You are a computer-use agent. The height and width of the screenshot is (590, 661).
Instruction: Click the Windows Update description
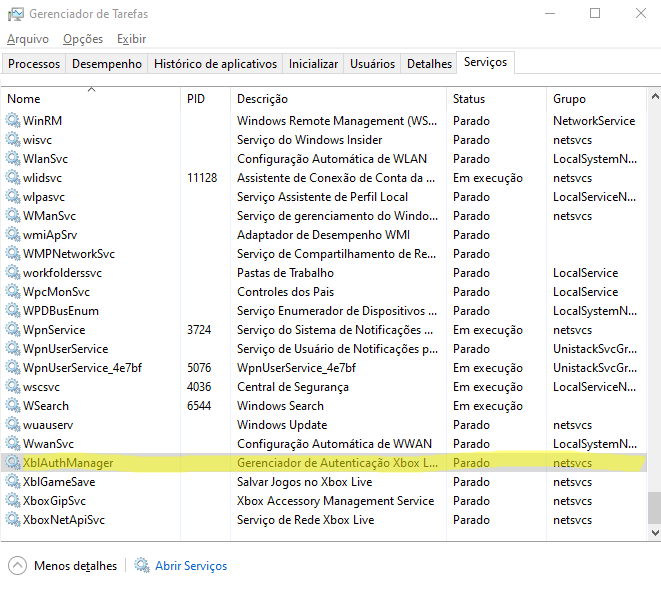click(x=282, y=425)
